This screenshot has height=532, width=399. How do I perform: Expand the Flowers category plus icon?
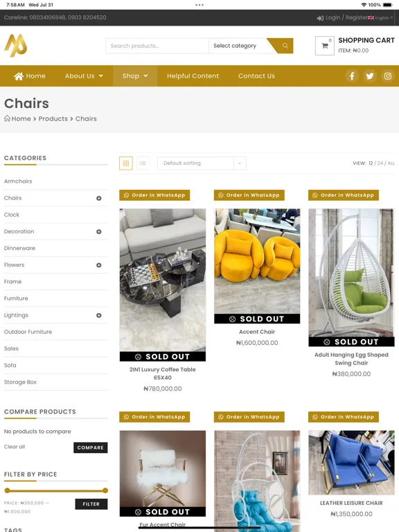click(99, 265)
